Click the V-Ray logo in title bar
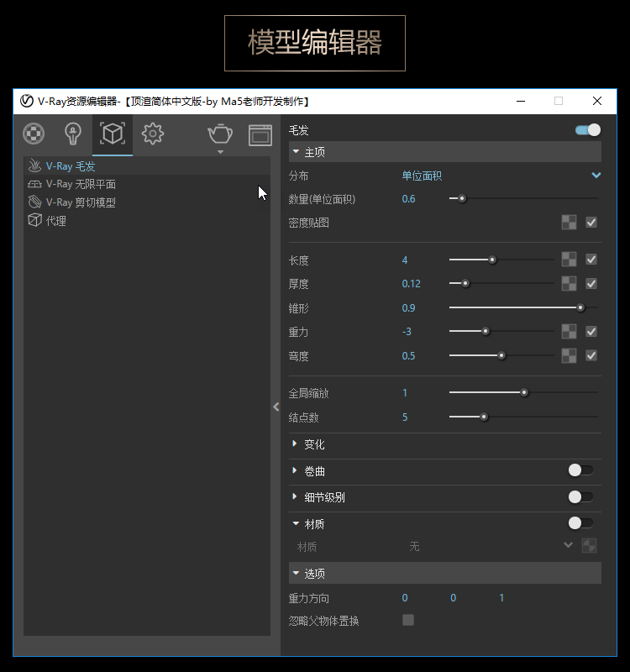 pos(27,101)
